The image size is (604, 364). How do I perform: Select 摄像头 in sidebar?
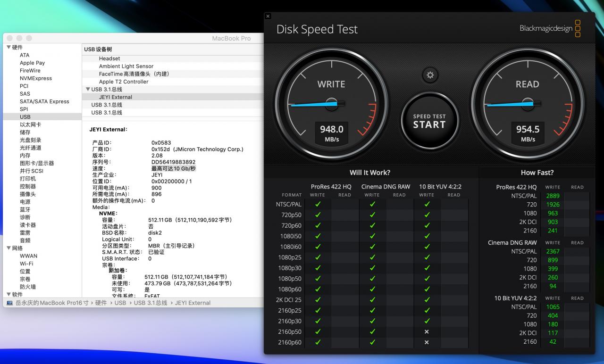coord(28,194)
